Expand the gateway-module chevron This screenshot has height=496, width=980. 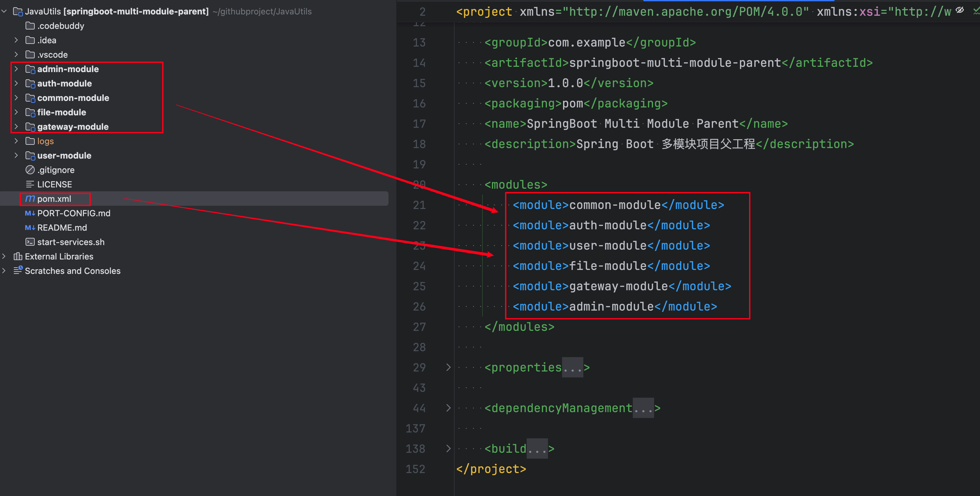(16, 127)
